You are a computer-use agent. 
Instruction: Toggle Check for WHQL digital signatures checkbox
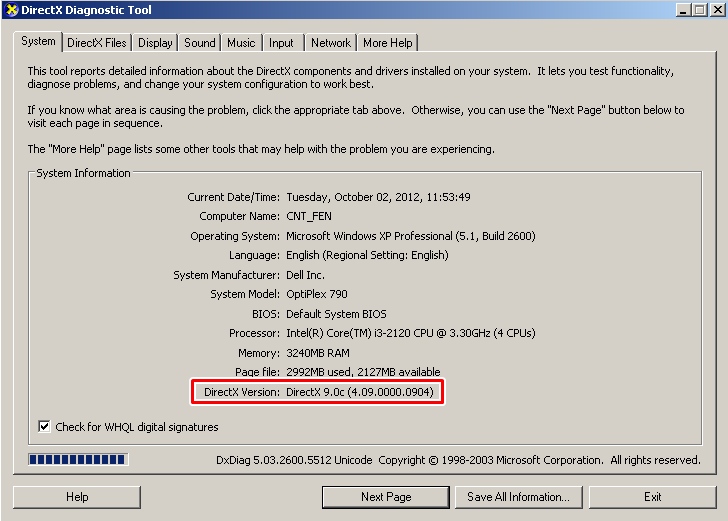click(x=44, y=426)
